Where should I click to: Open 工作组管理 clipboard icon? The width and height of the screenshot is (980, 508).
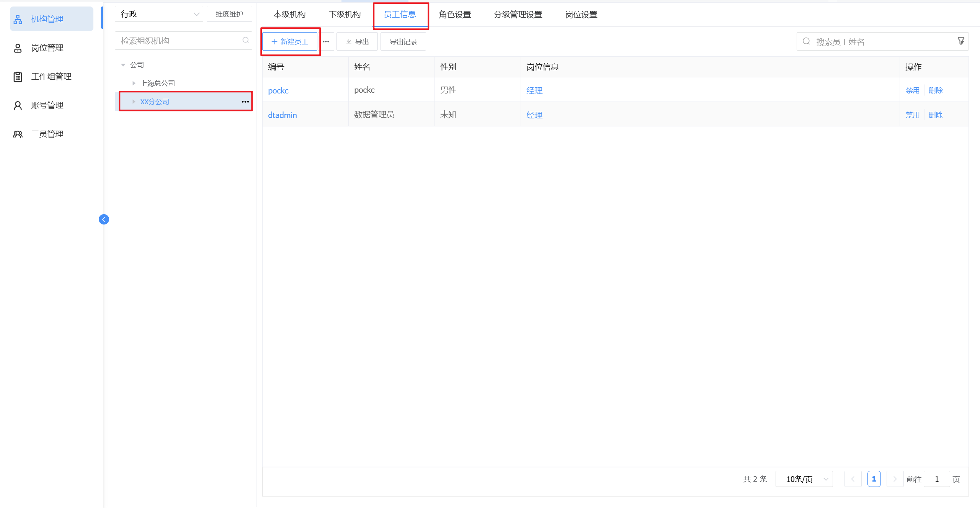pyautogui.click(x=18, y=77)
